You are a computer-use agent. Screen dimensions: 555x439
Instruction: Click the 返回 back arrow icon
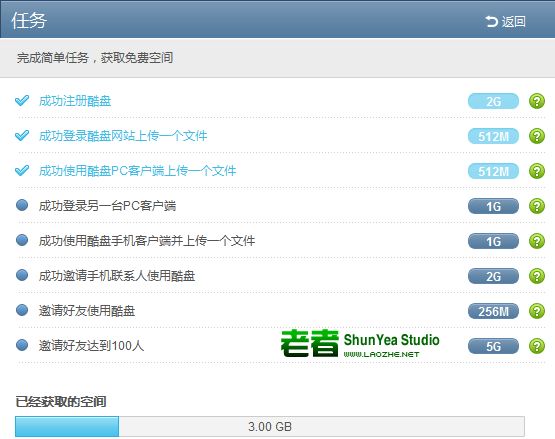(492, 22)
